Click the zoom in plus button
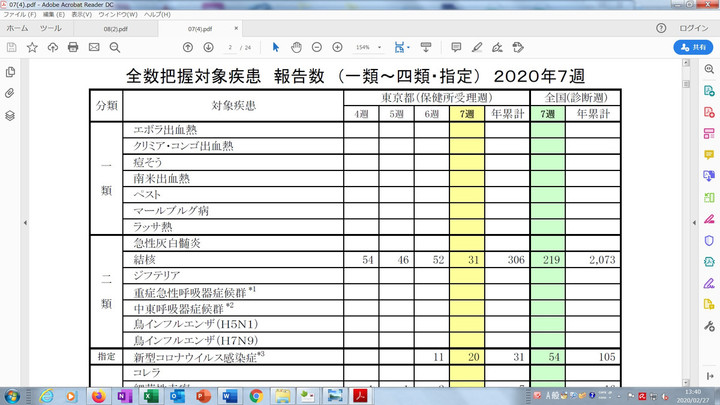This screenshot has width=720, height=405. tap(337, 47)
